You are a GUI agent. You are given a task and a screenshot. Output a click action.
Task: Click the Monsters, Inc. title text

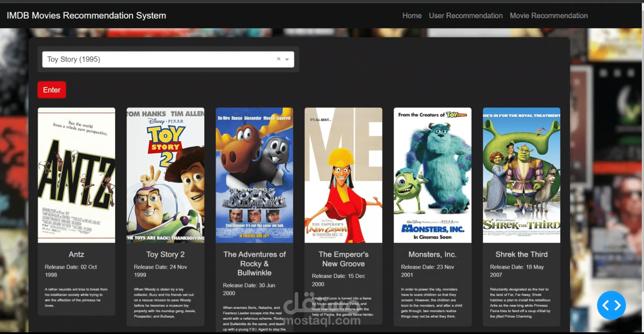tap(432, 254)
